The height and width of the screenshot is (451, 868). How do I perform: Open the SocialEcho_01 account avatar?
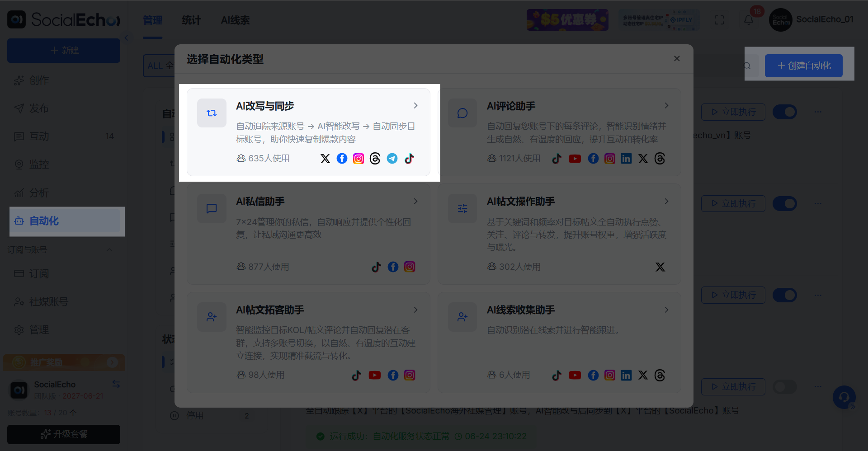click(x=781, y=20)
